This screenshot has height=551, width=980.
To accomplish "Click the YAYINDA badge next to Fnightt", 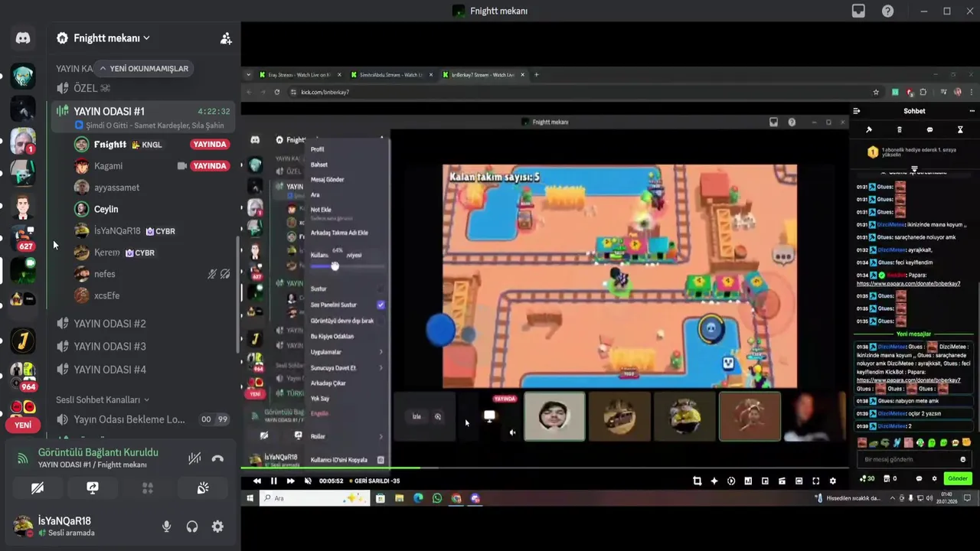I will click(210, 144).
